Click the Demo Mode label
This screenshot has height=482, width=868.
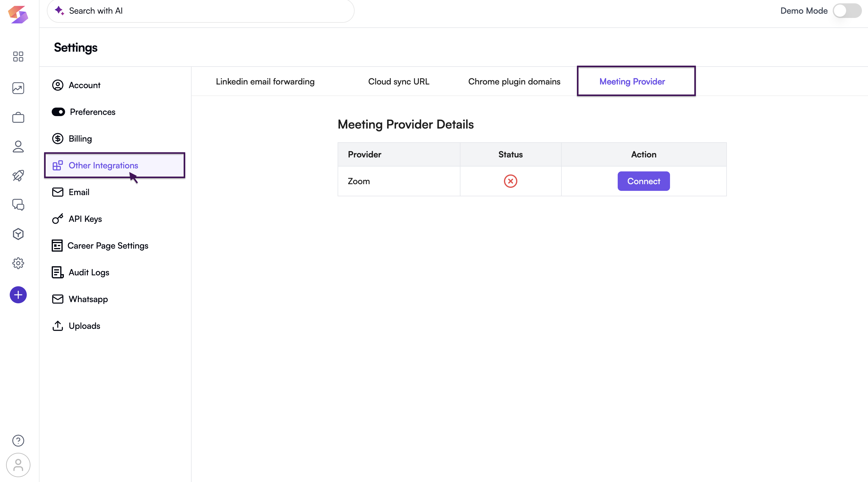(804, 11)
